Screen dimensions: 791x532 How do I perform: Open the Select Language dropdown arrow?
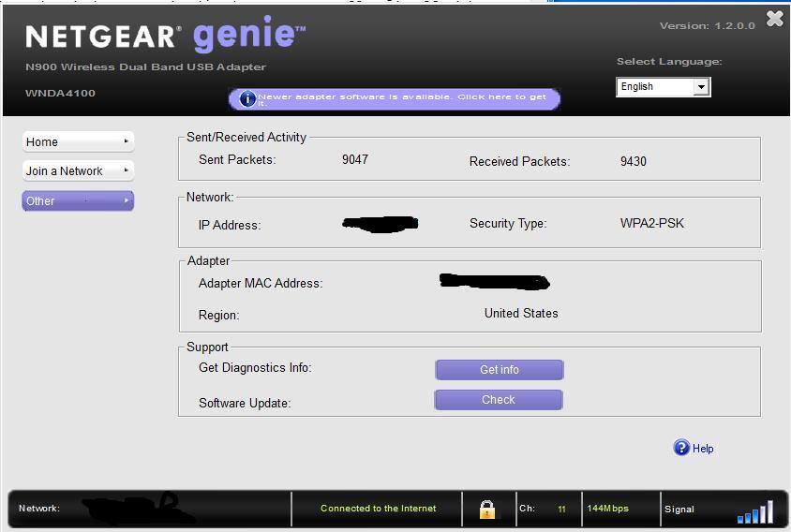tap(700, 87)
